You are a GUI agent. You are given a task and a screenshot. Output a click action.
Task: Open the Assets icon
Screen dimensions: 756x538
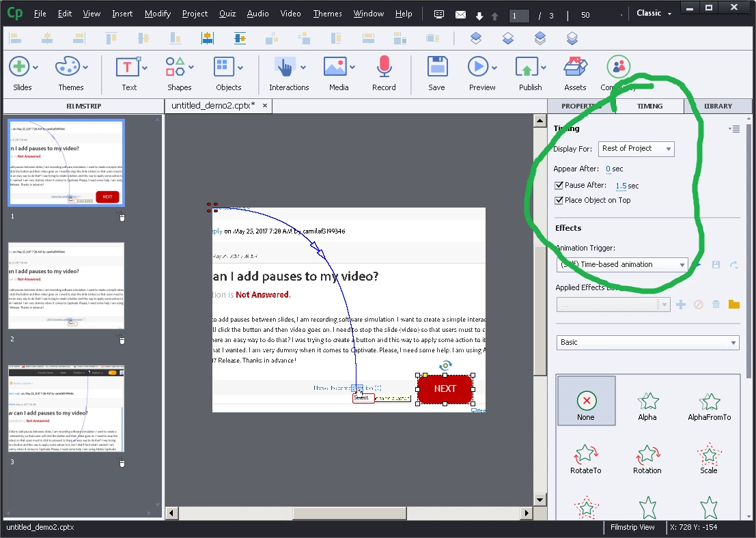coord(575,66)
